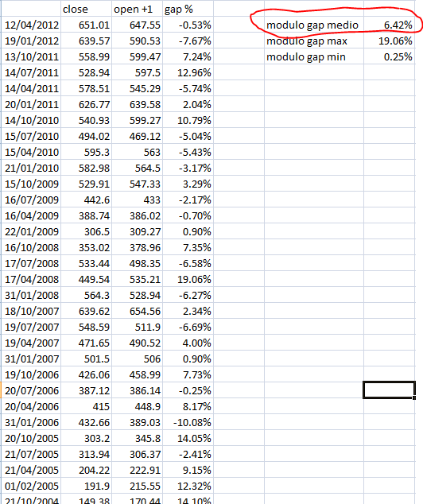Click the 'modulo gap min' label cell
423x504 pixels.
coord(314,56)
